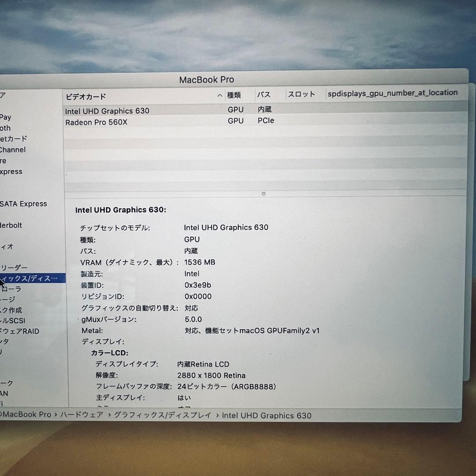Sort the table by the バス column
476x476 pixels.
pos(264,95)
